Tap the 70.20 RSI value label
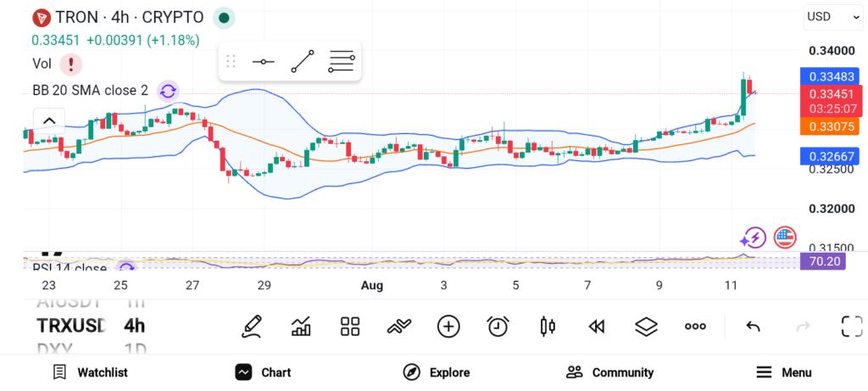Screen dimensions: 868x391 (822, 261)
